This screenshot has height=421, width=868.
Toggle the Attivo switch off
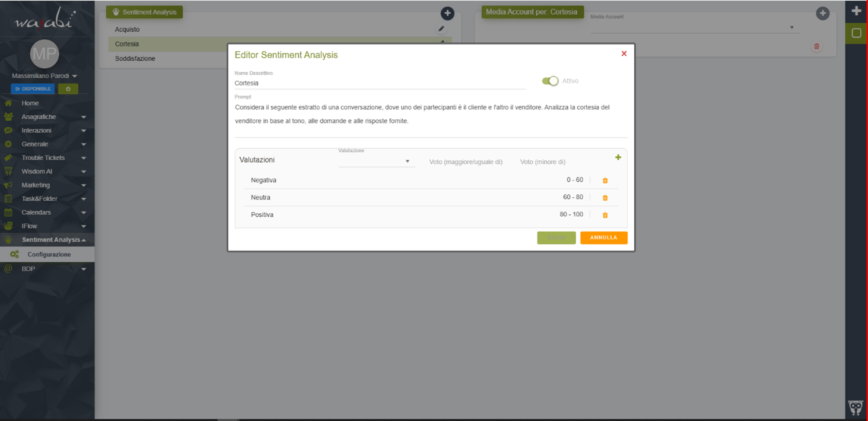pos(550,81)
